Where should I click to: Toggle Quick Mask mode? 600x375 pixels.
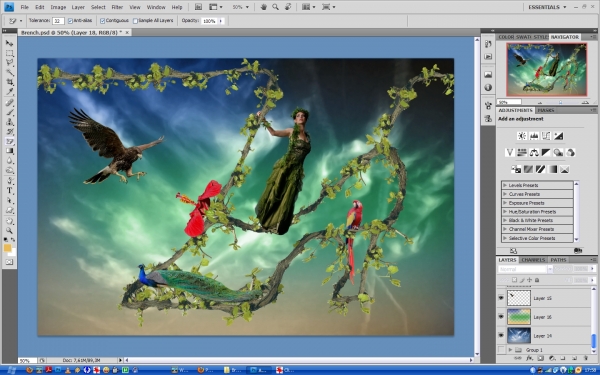pyautogui.click(x=10, y=262)
